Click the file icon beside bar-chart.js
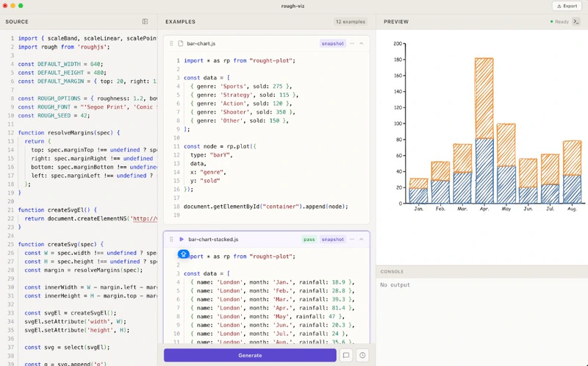Screen dimensions: 588x366 point(181,43)
